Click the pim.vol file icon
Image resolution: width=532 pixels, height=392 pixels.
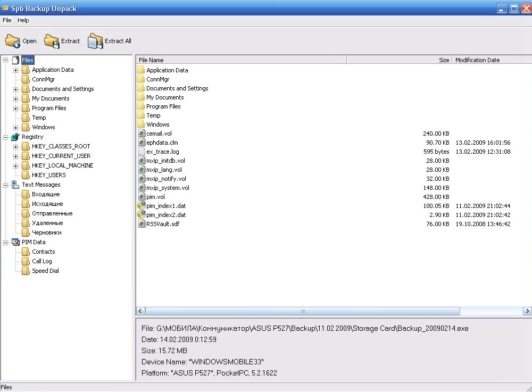click(142, 197)
